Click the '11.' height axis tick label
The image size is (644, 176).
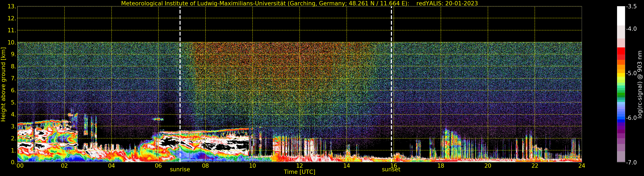pyautogui.click(x=12, y=30)
